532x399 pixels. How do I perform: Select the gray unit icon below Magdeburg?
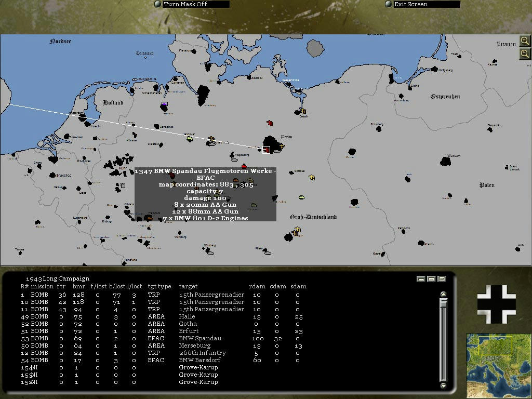(x=234, y=159)
